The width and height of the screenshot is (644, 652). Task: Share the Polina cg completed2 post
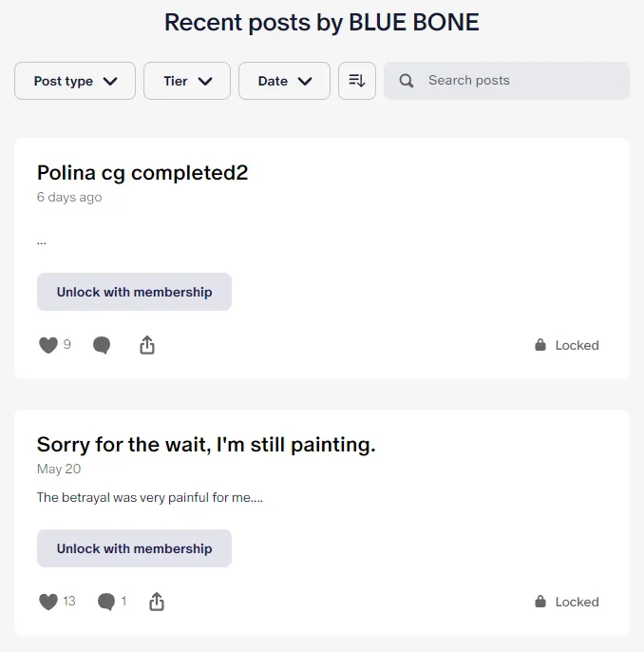147,345
